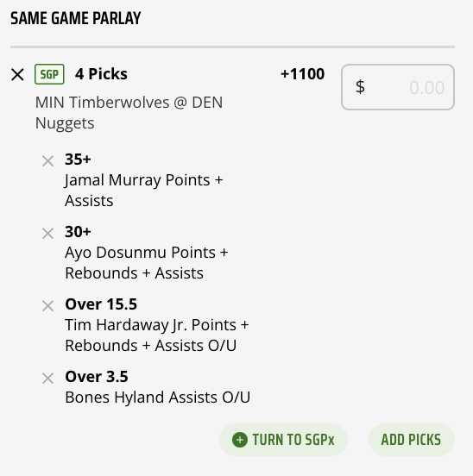The height and width of the screenshot is (476, 473).
Task: Select Bones Hyland Assists O/U text
Action: (158, 398)
